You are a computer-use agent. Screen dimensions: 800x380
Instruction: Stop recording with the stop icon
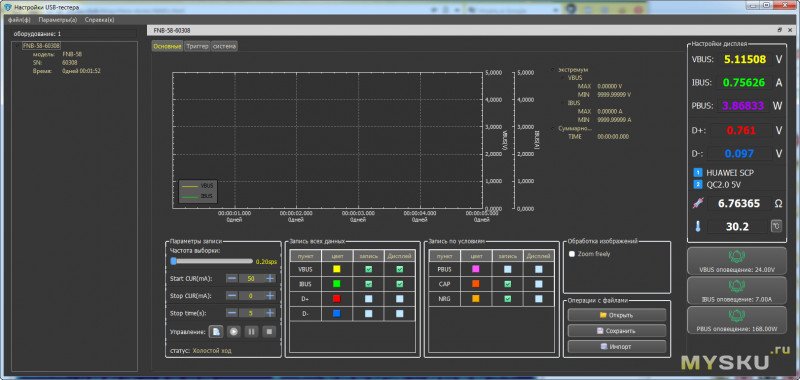pos(269,332)
